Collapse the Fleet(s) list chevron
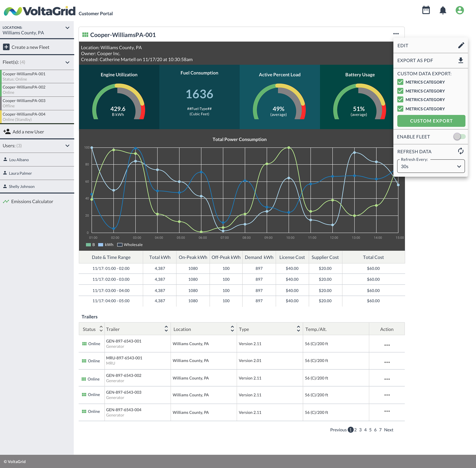The height and width of the screenshot is (468, 476). (x=67, y=62)
